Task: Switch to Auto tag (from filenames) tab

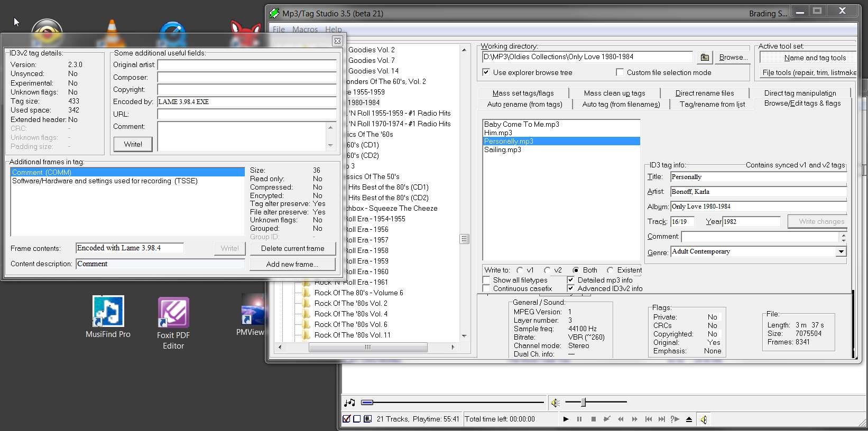Action: pyautogui.click(x=621, y=104)
